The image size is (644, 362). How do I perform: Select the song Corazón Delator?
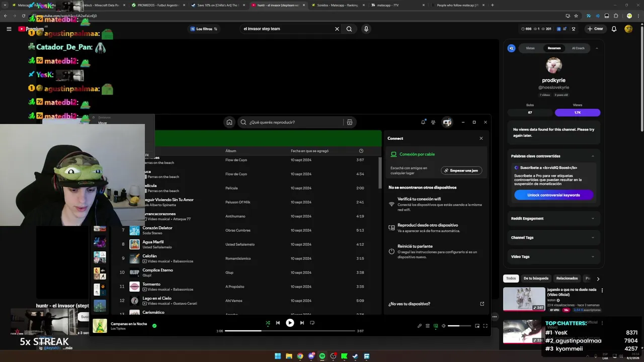pos(157,228)
